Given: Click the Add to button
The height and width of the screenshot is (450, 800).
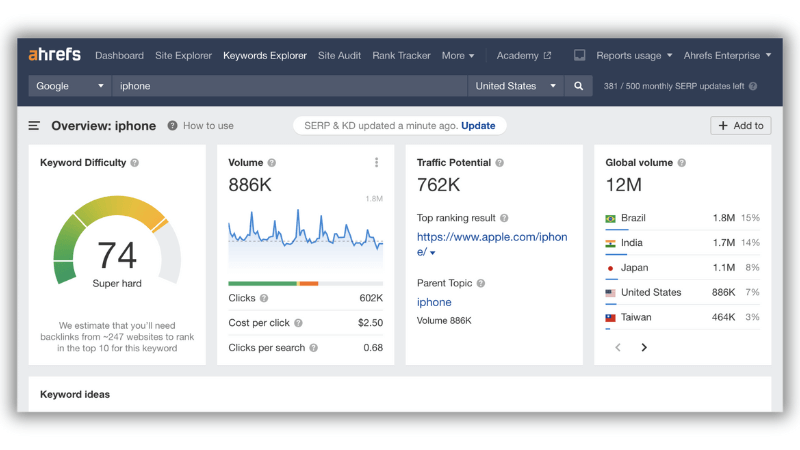Looking at the screenshot, I should [x=740, y=126].
